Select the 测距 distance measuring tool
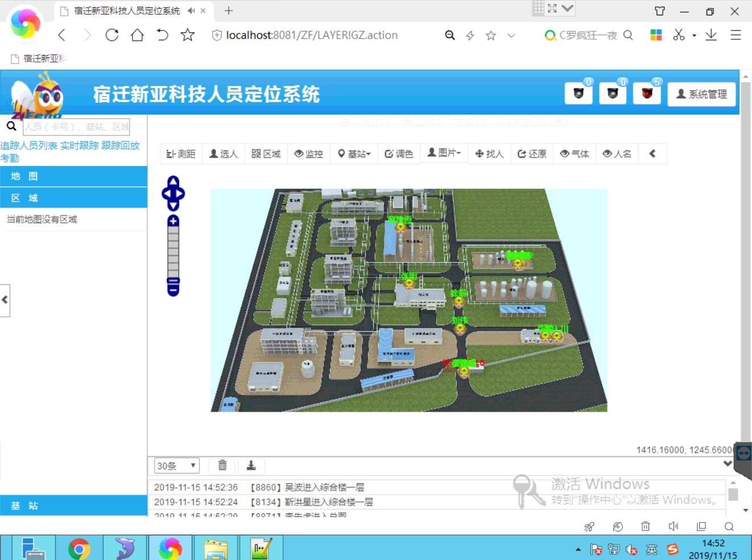Screen dimensions: 752x560 pos(181,153)
